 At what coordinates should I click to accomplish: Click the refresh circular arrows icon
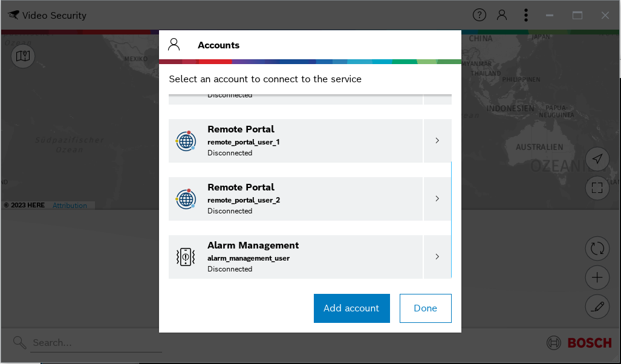click(x=597, y=248)
